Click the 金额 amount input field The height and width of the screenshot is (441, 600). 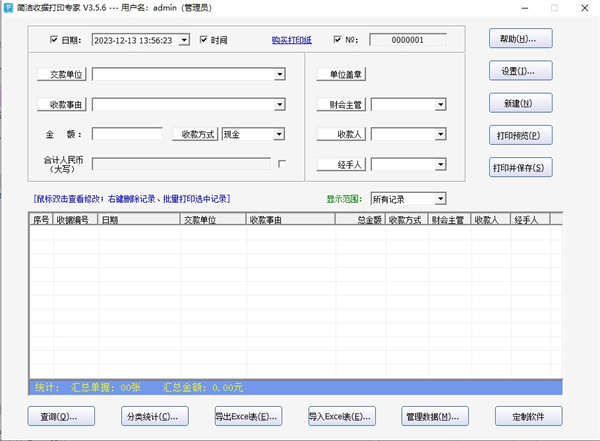(127, 133)
